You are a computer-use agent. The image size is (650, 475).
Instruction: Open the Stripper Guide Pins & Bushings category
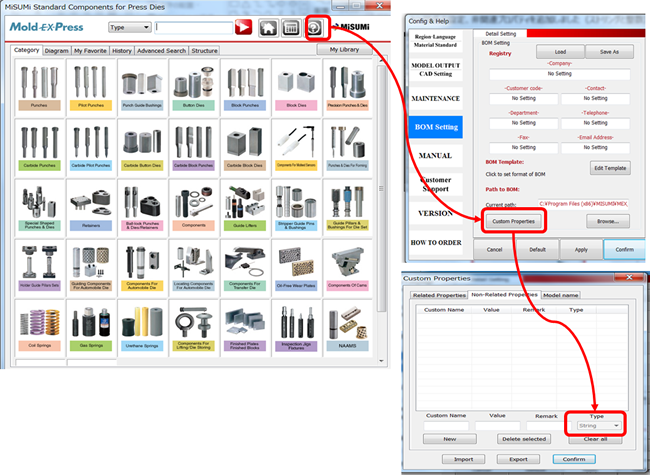click(296, 208)
